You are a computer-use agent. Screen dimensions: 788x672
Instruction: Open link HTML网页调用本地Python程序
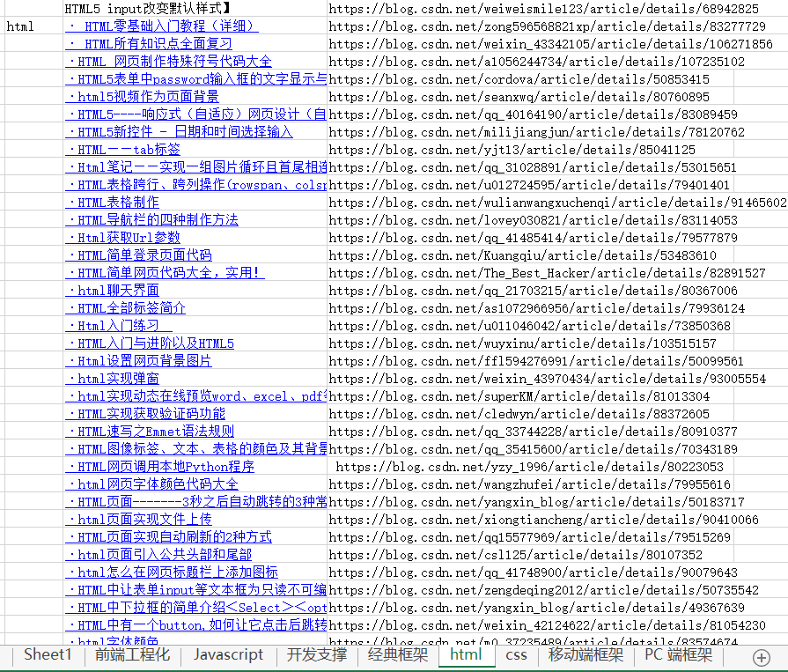160,467
